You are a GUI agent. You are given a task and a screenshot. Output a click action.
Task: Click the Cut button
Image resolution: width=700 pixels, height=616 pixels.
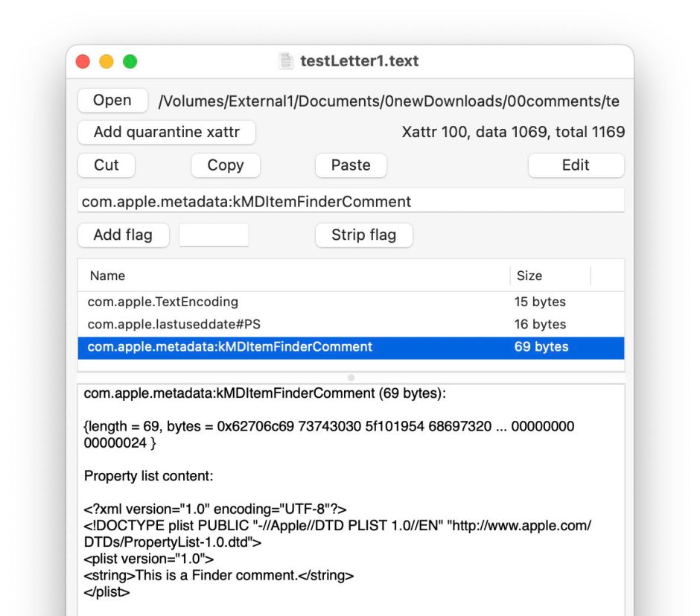tap(106, 165)
